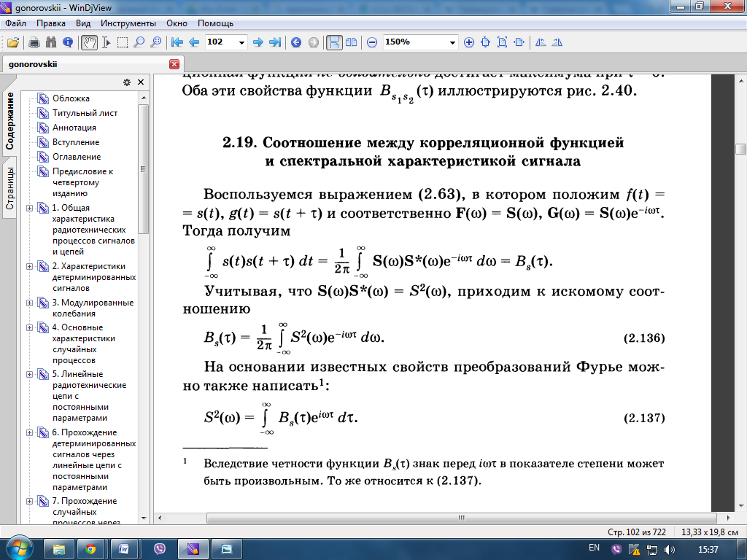This screenshot has width=747, height=560.
Task: Open the Инструменты menu
Action: [128, 23]
